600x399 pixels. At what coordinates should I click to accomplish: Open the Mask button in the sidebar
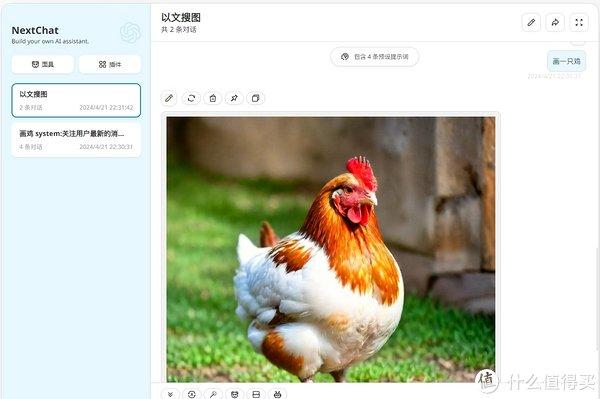point(43,64)
